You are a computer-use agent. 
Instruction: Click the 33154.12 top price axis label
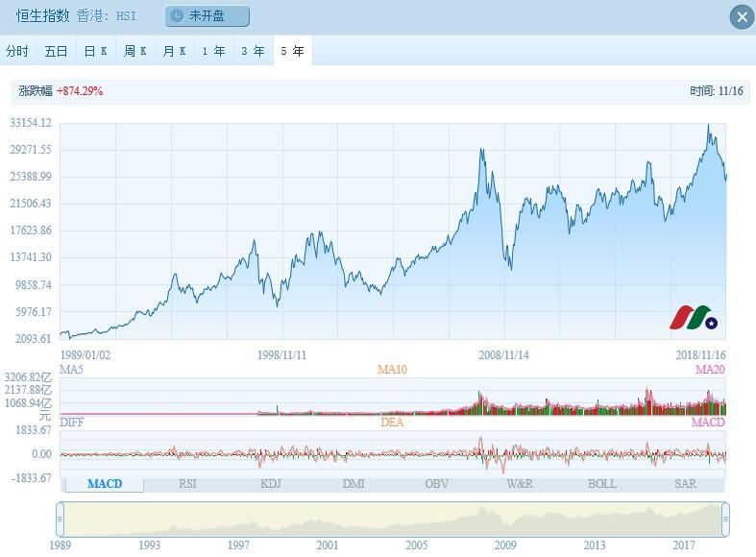tap(31, 123)
